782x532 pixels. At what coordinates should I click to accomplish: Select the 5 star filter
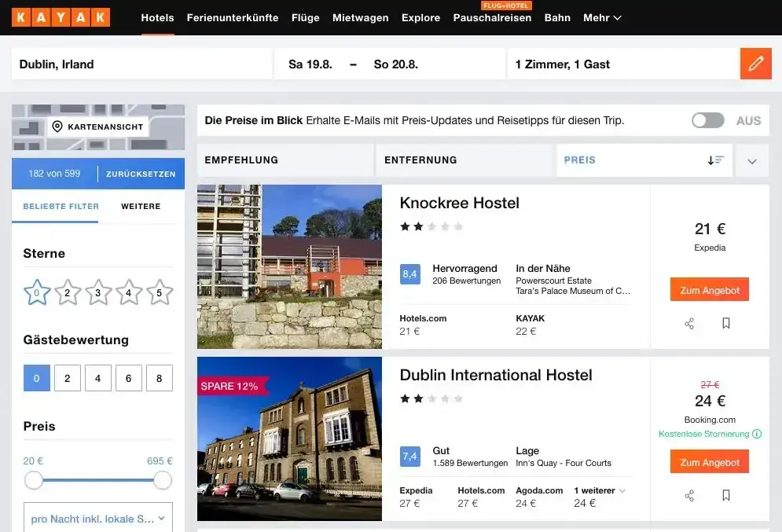[160, 292]
